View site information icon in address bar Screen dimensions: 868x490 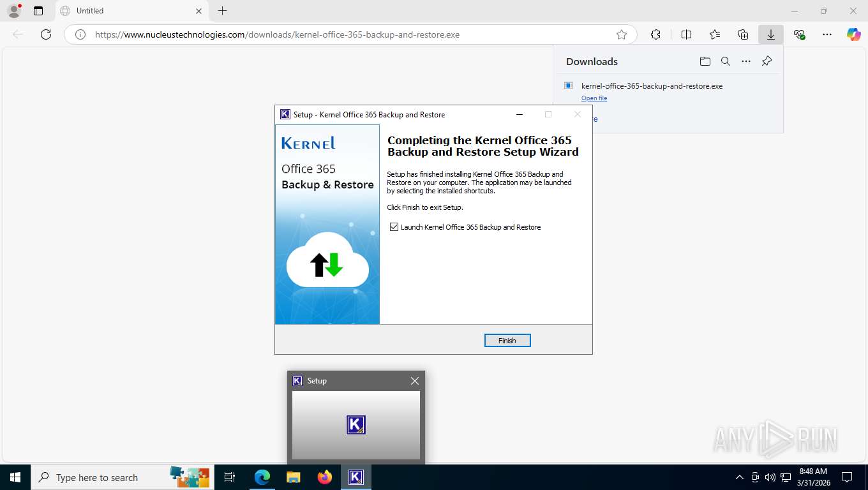80,34
